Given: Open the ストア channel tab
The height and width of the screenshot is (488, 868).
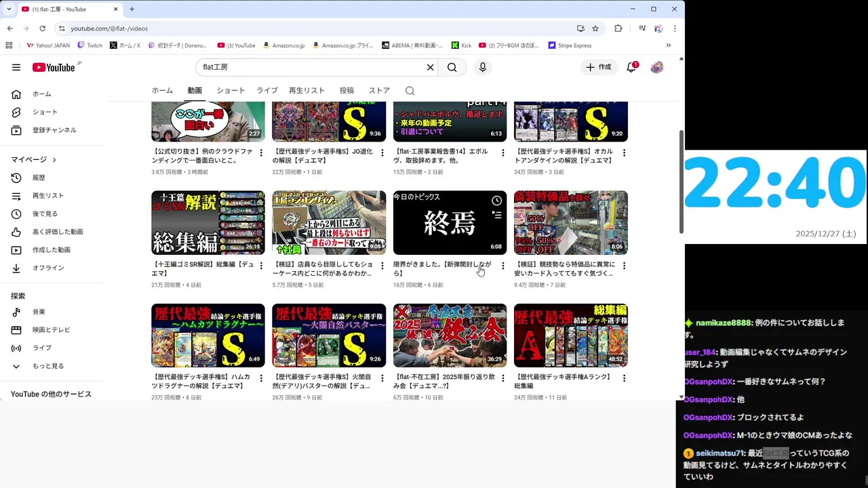Looking at the screenshot, I should point(379,90).
